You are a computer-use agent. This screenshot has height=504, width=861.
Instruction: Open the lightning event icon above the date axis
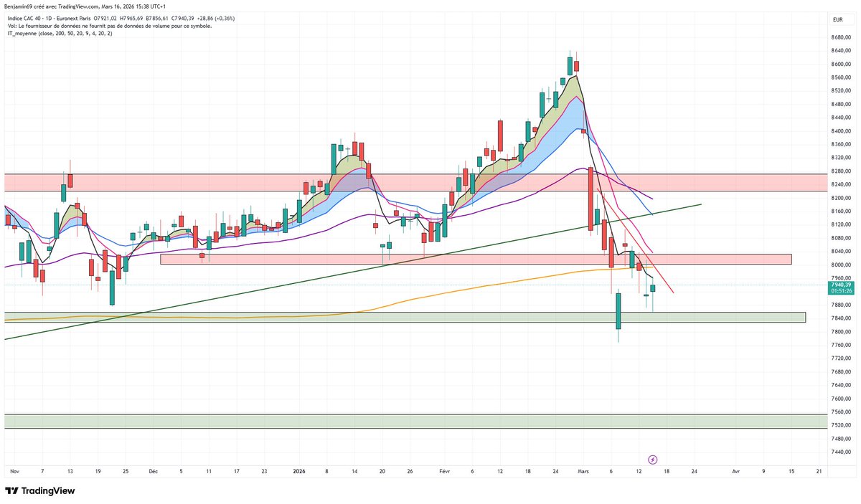[653, 459]
